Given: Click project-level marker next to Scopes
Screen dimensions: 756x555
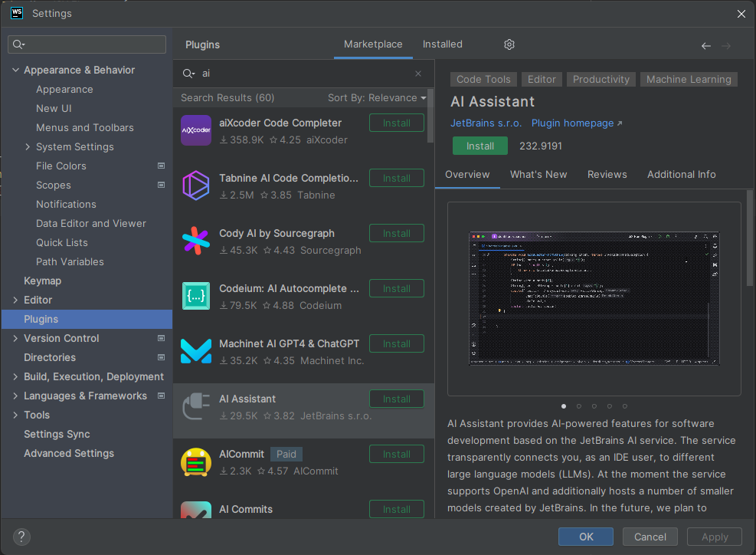Looking at the screenshot, I should coord(161,185).
